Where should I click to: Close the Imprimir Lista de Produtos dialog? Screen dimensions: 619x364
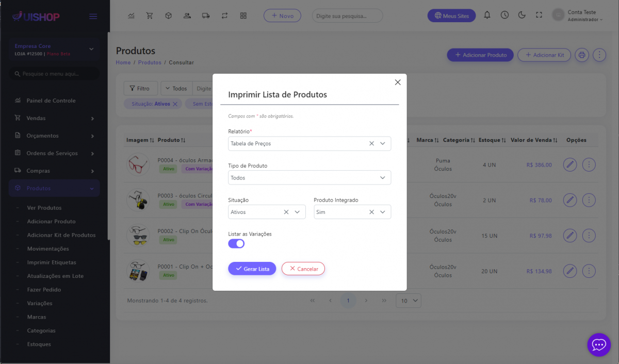coord(398,82)
